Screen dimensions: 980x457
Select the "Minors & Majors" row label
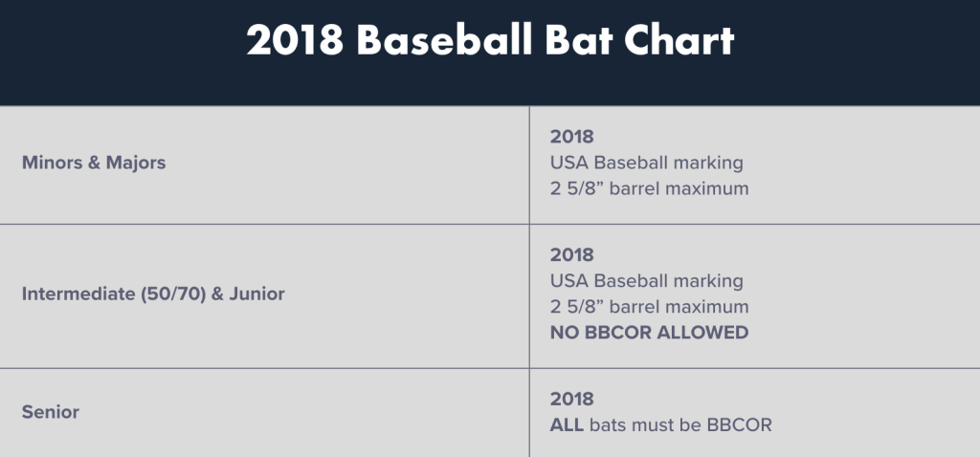coord(94,163)
